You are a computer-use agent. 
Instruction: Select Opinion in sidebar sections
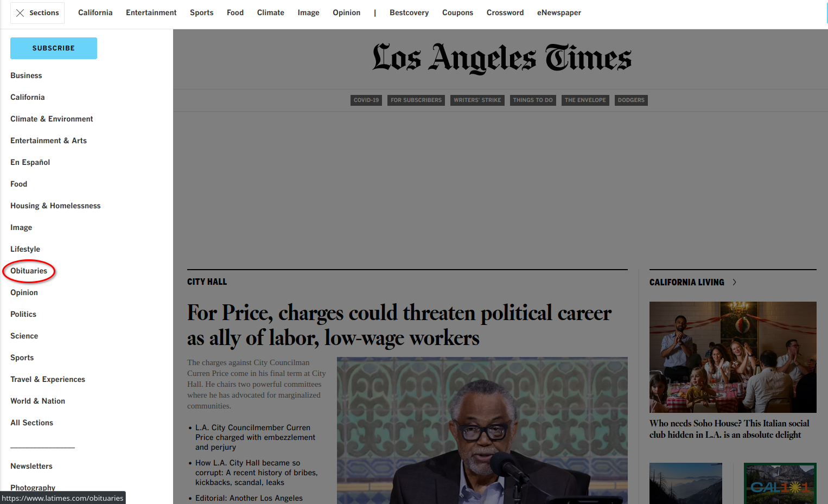(x=24, y=292)
